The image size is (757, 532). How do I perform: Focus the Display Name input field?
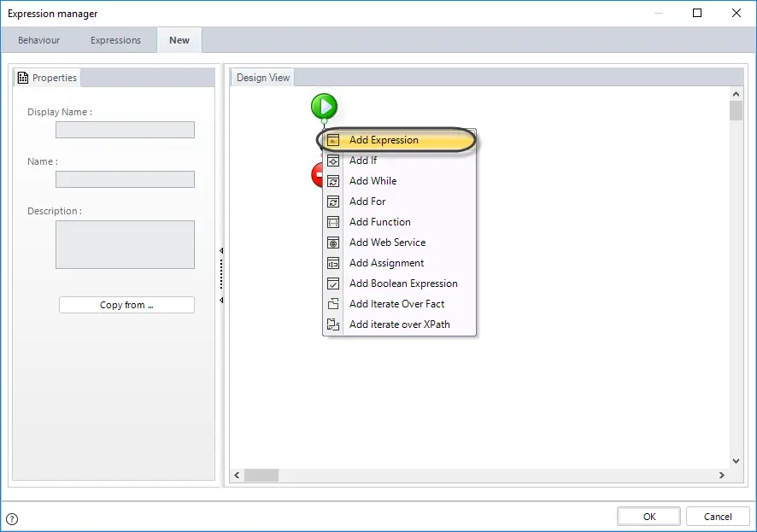click(125, 130)
